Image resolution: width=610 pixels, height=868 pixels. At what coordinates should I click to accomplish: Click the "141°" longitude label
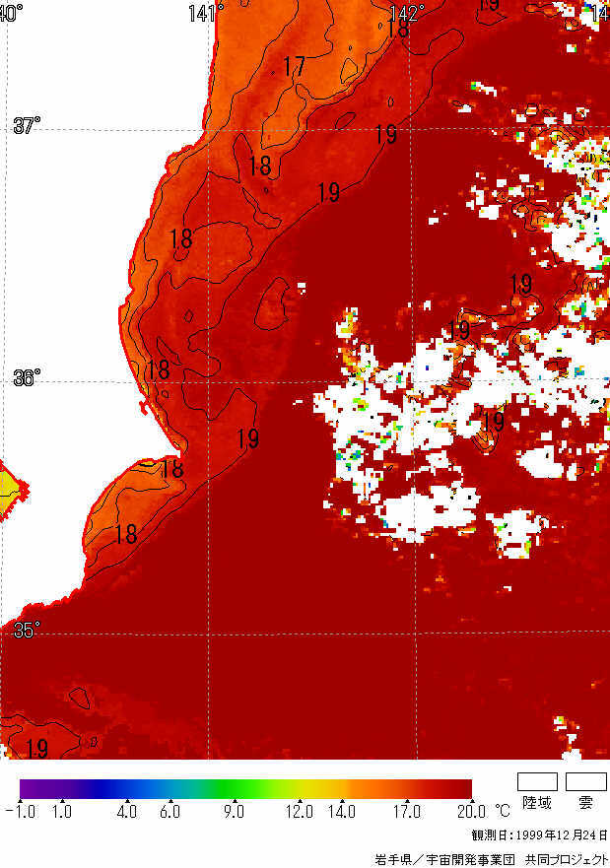click(x=206, y=13)
